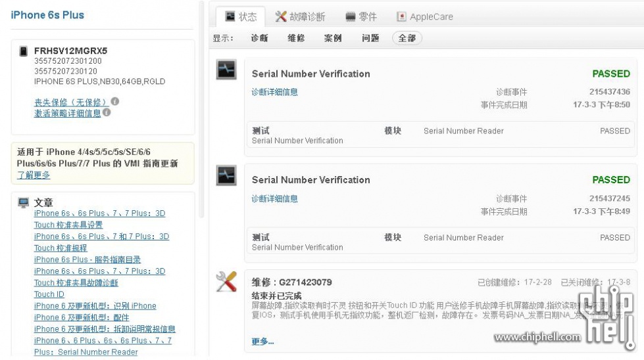Filter display by 案例
Screen dimensions: 644x360
point(333,38)
